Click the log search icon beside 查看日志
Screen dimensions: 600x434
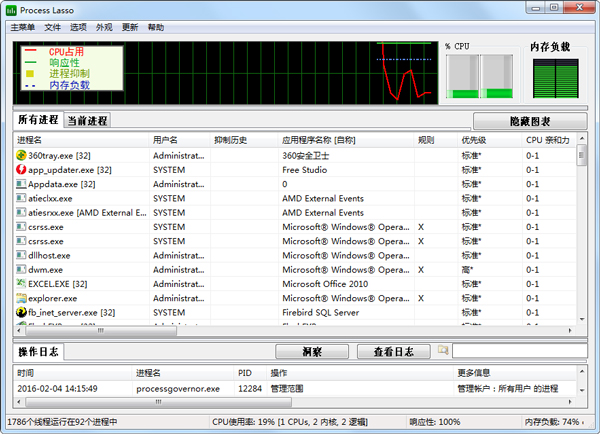(x=443, y=351)
